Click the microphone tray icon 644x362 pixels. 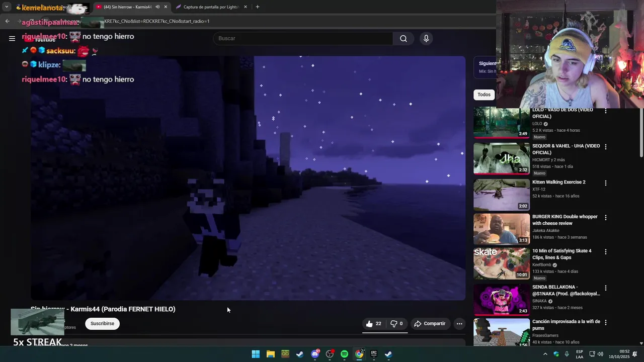(x=567, y=354)
